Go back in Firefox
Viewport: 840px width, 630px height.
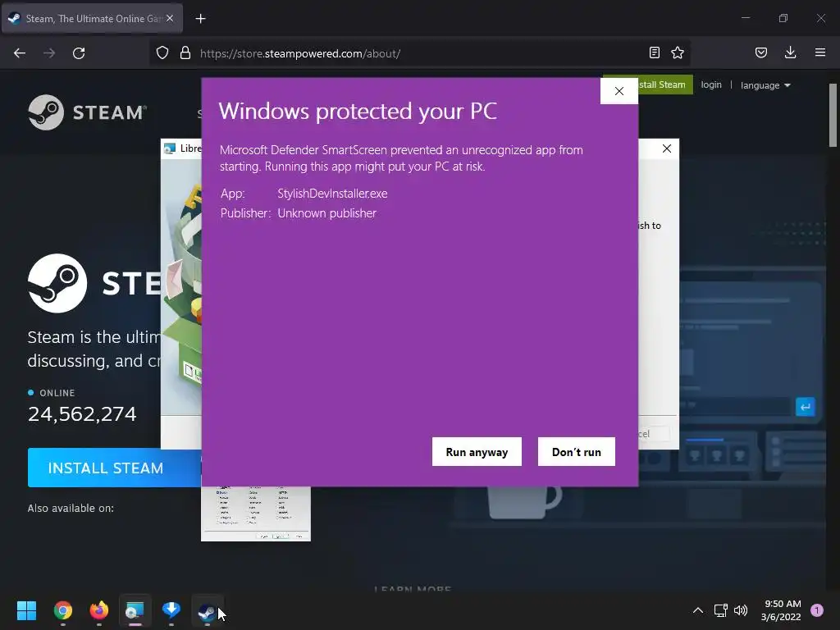click(x=20, y=53)
